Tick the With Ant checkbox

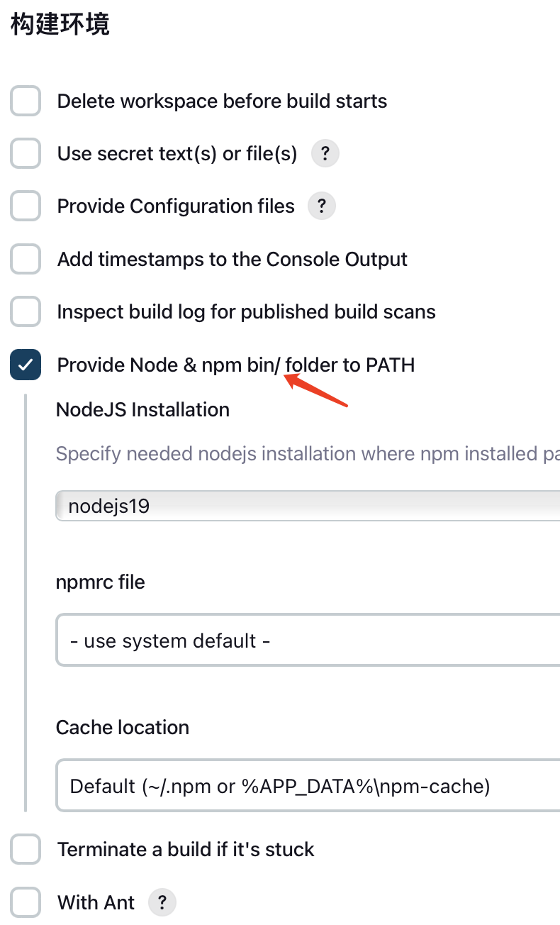[x=26, y=902]
